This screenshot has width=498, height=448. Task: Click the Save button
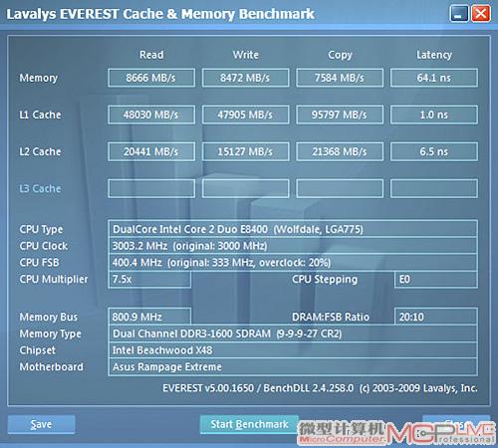click(x=42, y=424)
